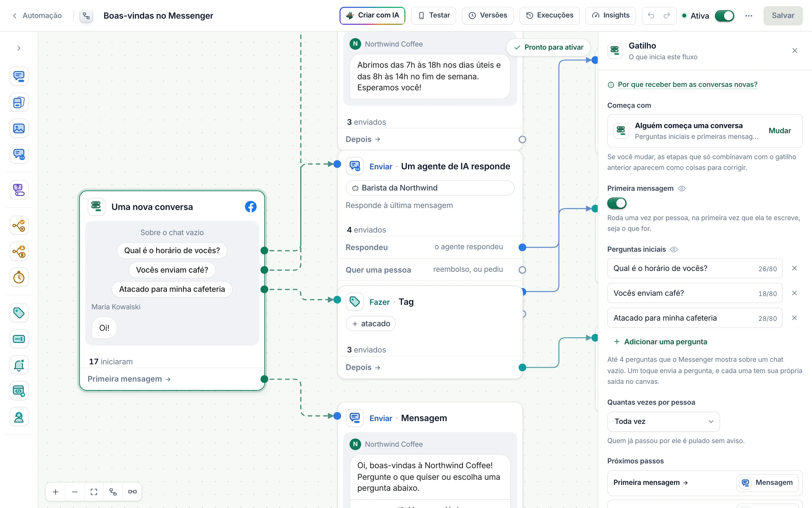Click the 'Quer uma pessoa' output connector
The width and height of the screenshot is (812, 508).
(x=522, y=270)
